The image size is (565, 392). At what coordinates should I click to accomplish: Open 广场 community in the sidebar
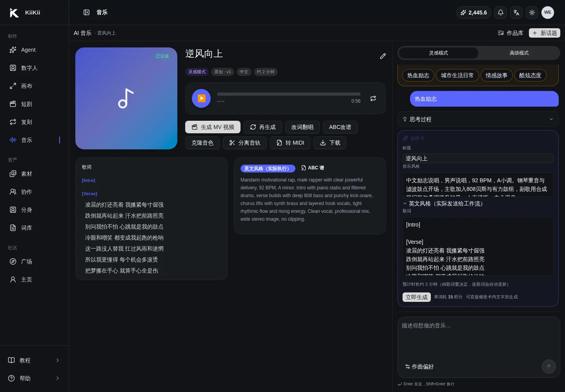(x=35, y=261)
